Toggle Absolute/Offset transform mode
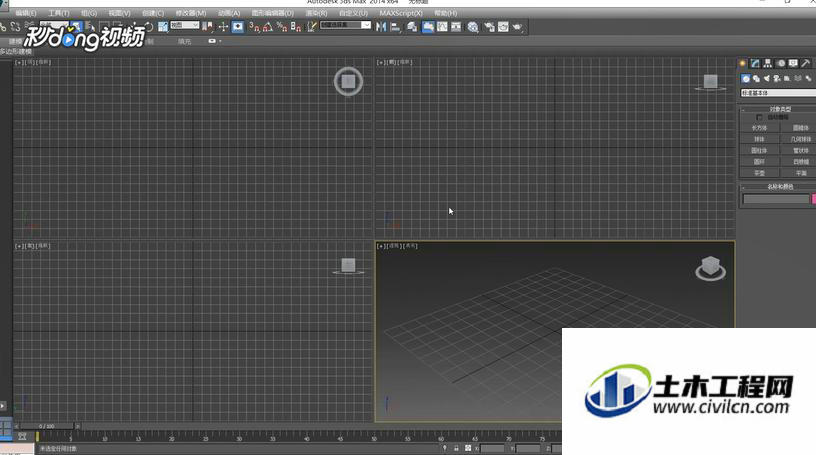816x455 pixels. pyautogui.click(x=468, y=448)
